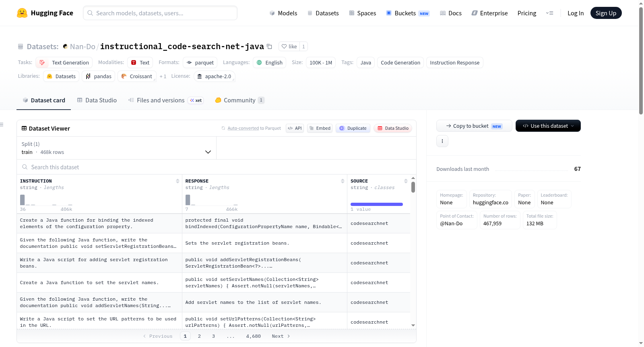This screenshot has width=644, height=347.
Task: Click cell 'Create a Java function to set the servlet names.'
Action: [99, 283]
